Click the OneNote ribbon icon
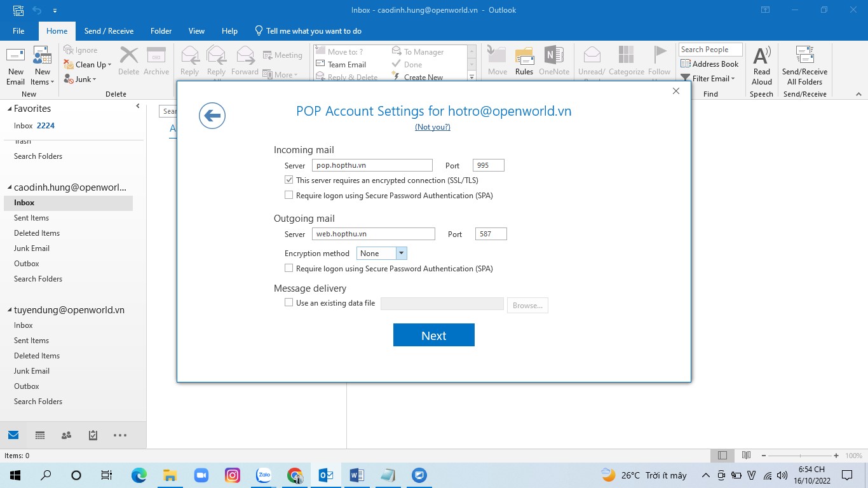 click(554, 61)
